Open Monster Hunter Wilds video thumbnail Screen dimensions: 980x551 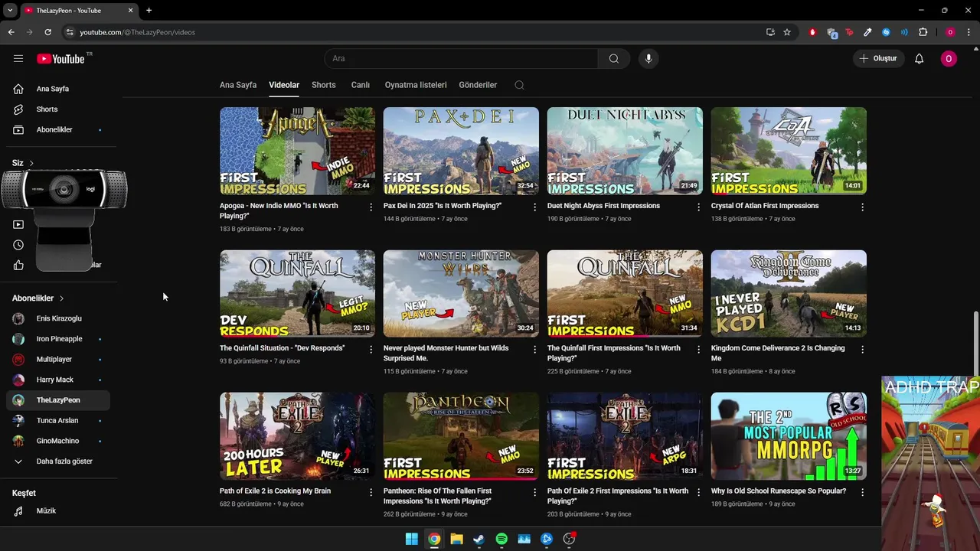pyautogui.click(x=461, y=294)
